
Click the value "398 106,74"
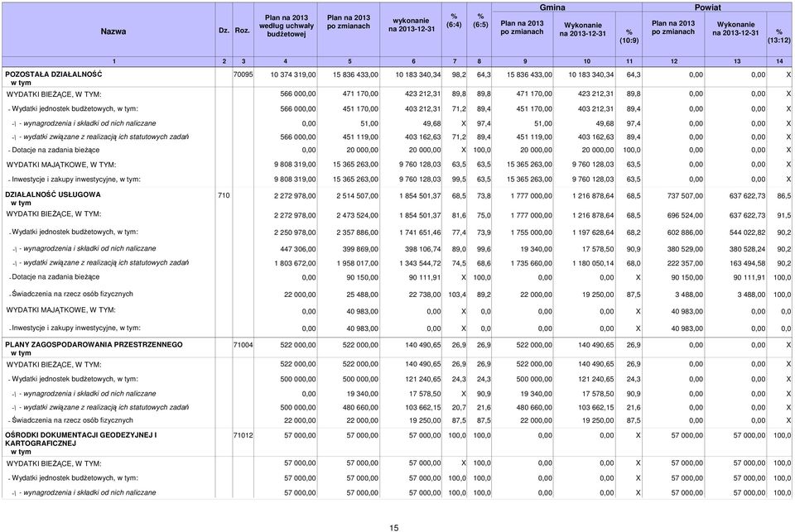423,249
